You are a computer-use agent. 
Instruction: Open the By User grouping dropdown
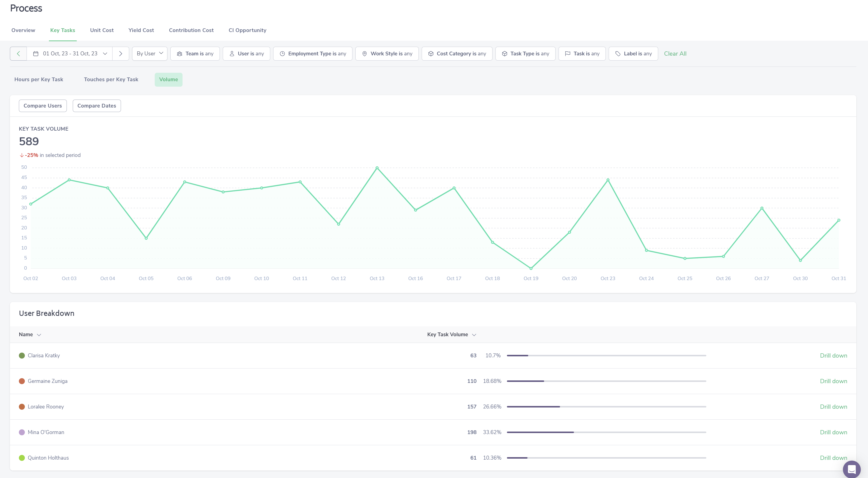150,54
